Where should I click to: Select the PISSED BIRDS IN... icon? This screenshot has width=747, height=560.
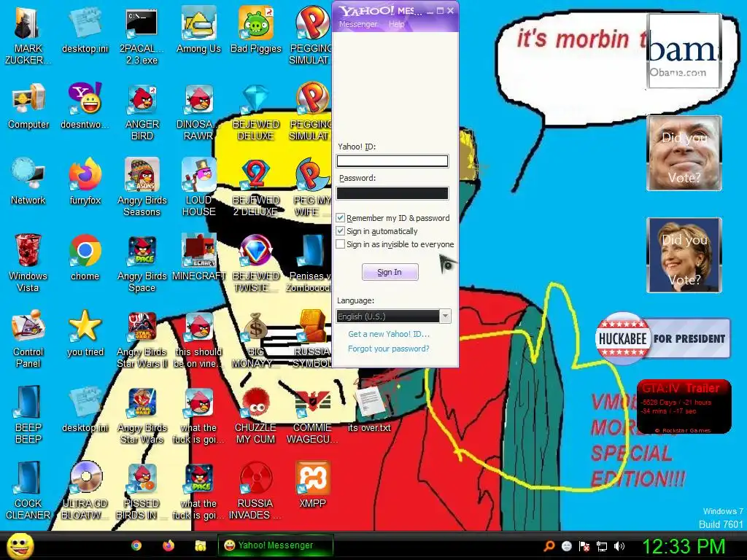click(x=142, y=491)
